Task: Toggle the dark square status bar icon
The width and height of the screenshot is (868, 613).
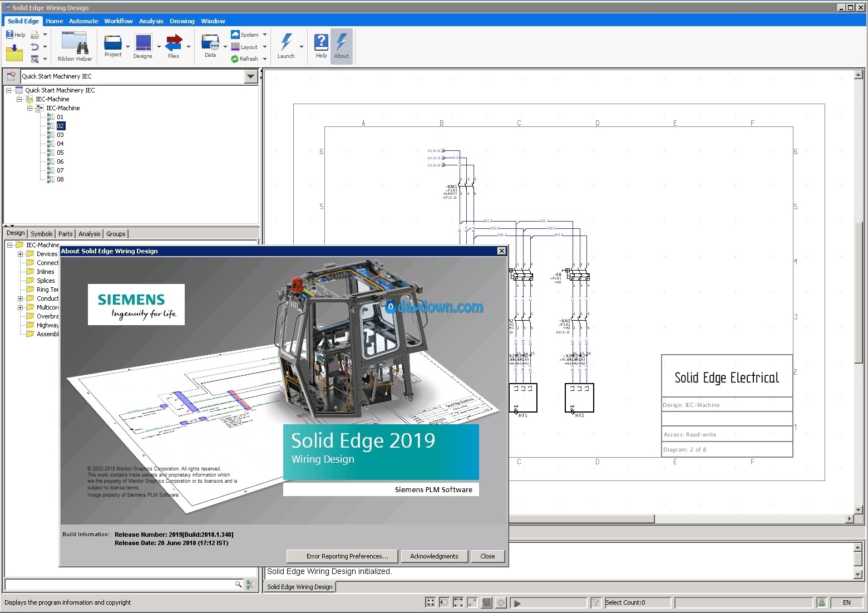Action: click(x=487, y=602)
